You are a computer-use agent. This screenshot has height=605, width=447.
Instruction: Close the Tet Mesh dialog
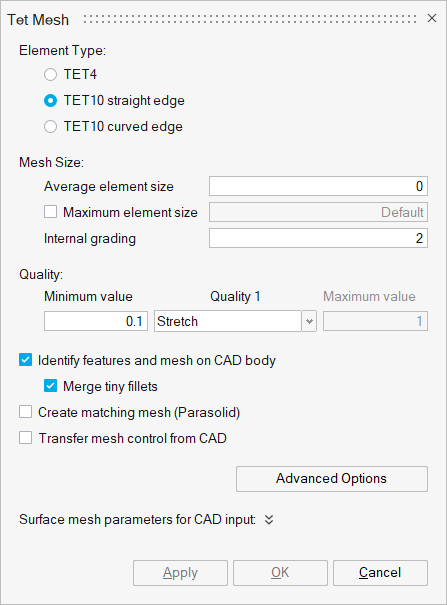click(x=432, y=18)
